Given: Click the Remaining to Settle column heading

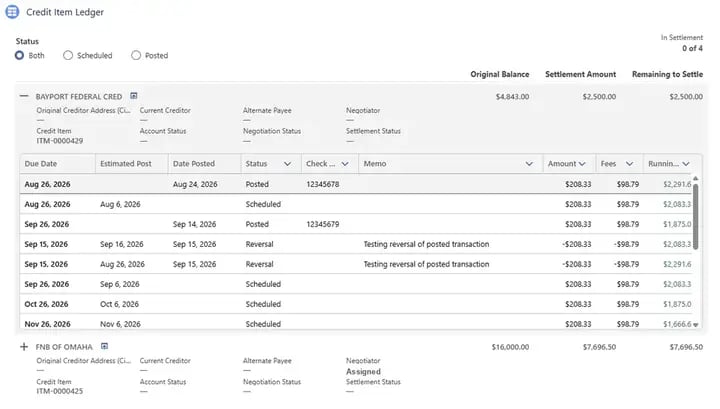Looking at the screenshot, I should [667, 74].
